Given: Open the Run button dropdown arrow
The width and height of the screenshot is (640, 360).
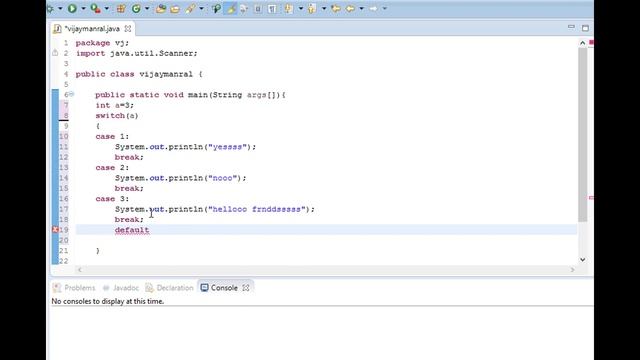Looking at the screenshot, I should point(83,9).
